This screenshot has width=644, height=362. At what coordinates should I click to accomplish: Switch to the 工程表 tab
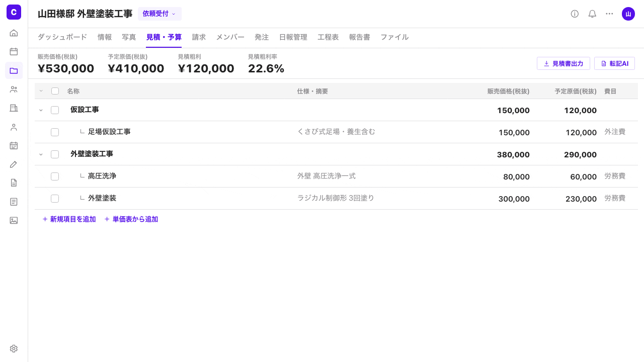tap(328, 37)
